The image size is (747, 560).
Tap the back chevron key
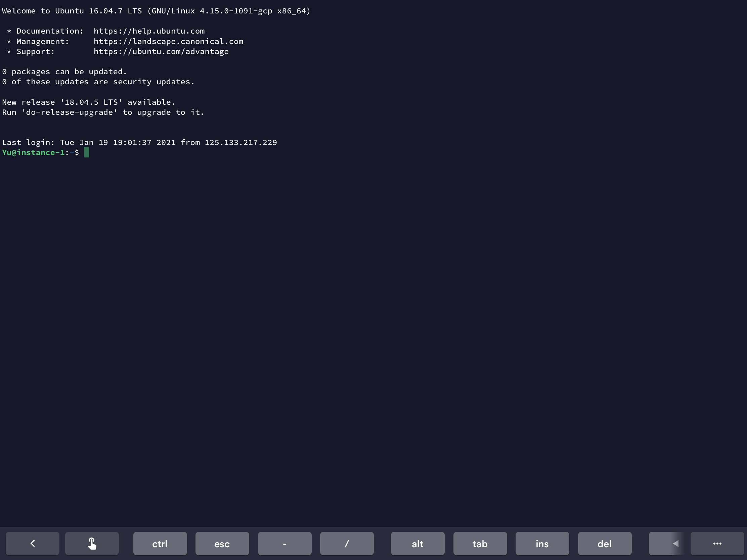point(33,544)
